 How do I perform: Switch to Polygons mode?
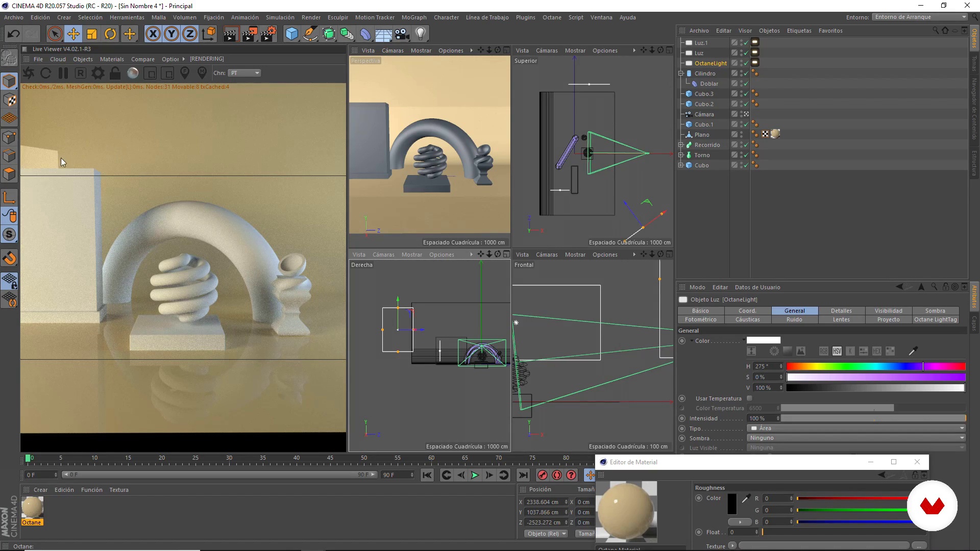point(10,174)
